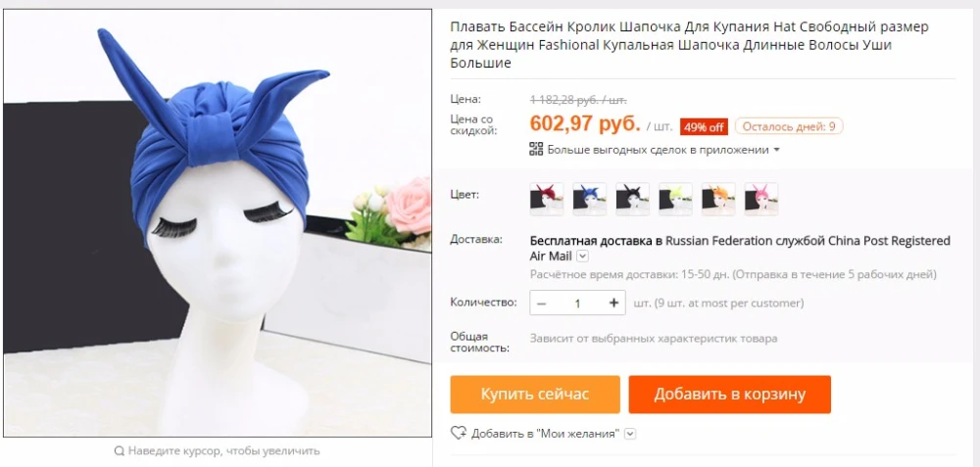The image size is (980, 467).
Task: Expand the shipping method dropdown arrow
Action: (x=582, y=256)
